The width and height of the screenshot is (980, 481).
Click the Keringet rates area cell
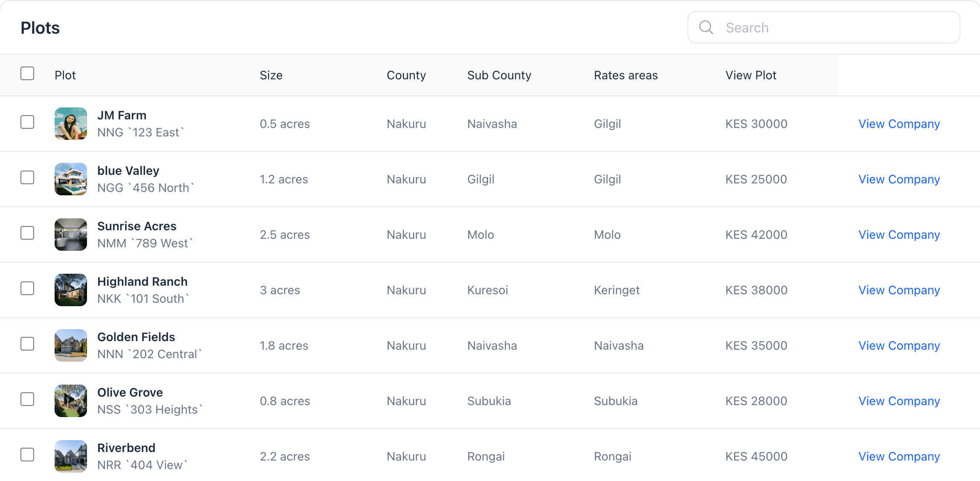pyautogui.click(x=617, y=290)
